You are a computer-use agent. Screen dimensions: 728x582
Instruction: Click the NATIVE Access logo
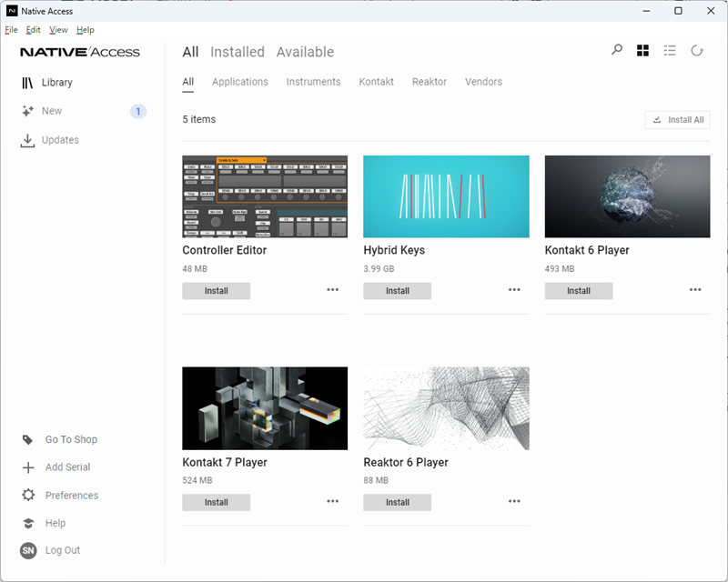click(x=80, y=52)
